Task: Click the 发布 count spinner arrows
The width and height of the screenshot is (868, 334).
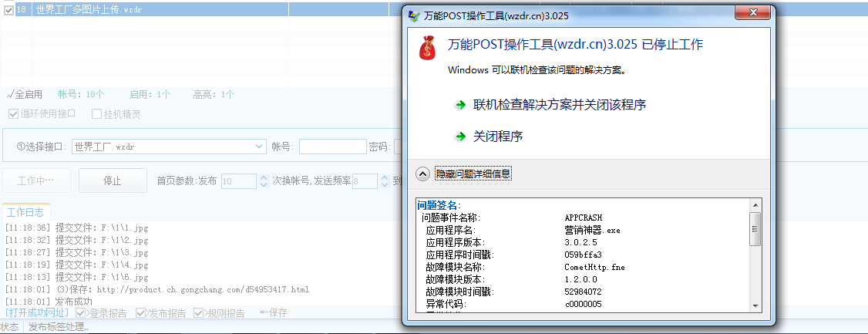Action: point(264,181)
